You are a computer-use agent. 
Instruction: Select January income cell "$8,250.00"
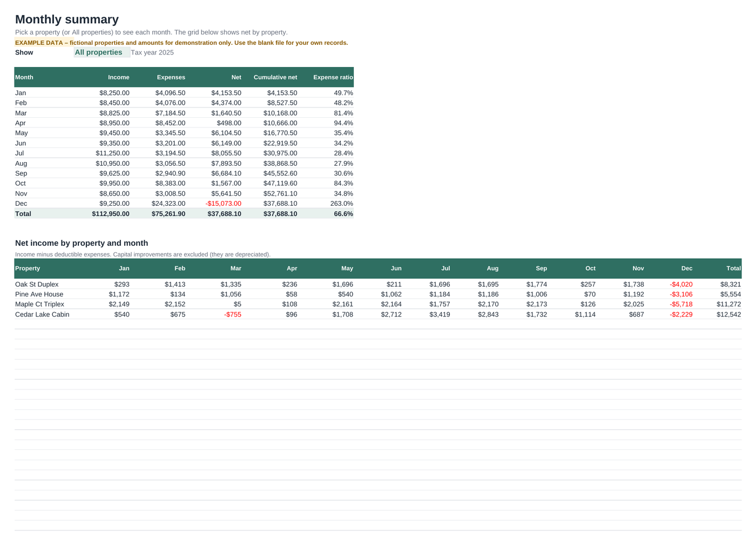point(114,93)
